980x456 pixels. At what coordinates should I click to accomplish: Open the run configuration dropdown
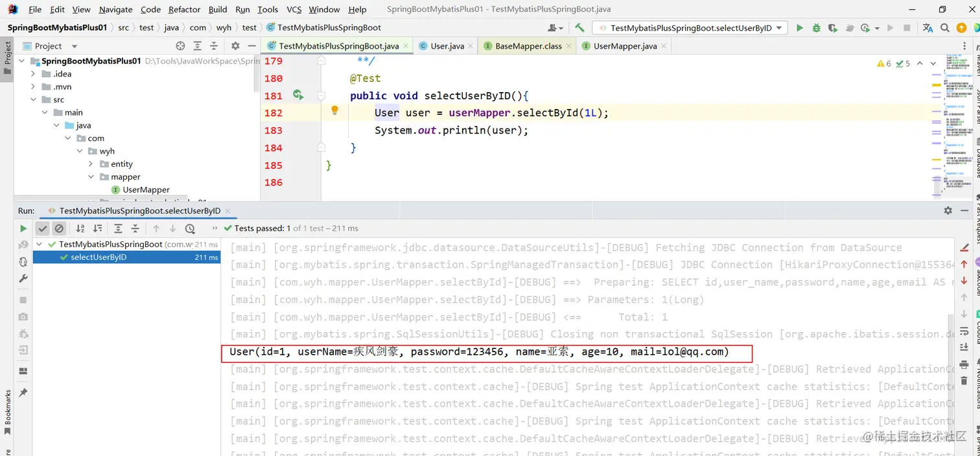[x=690, y=28]
